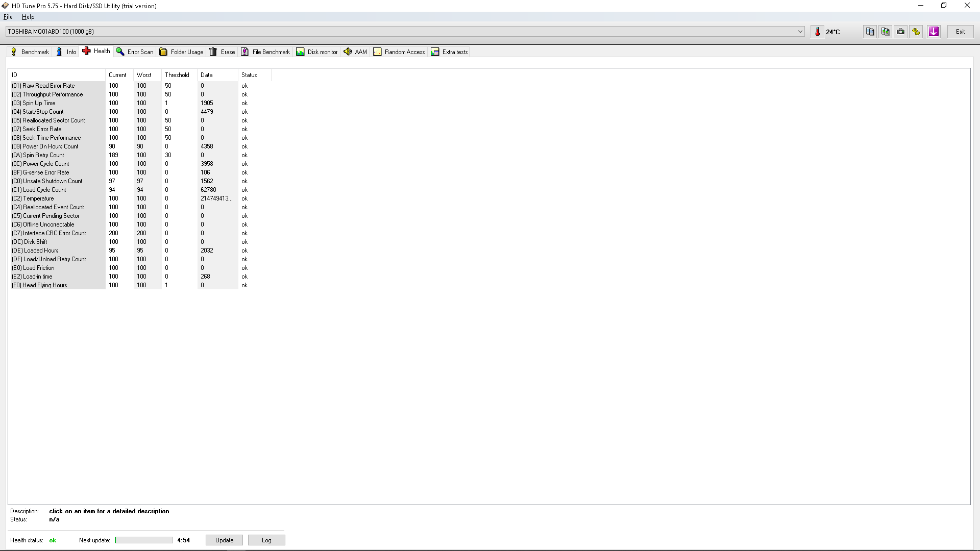Sort by the ID column header
This screenshot has width=980, height=551.
tap(57, 75)
